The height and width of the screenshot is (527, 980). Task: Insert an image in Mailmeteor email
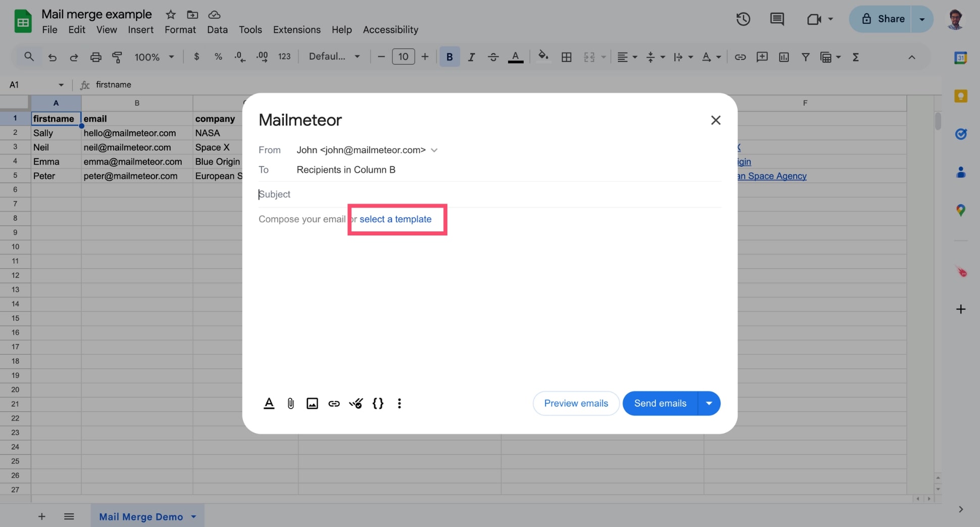click(x=312, y=403)
